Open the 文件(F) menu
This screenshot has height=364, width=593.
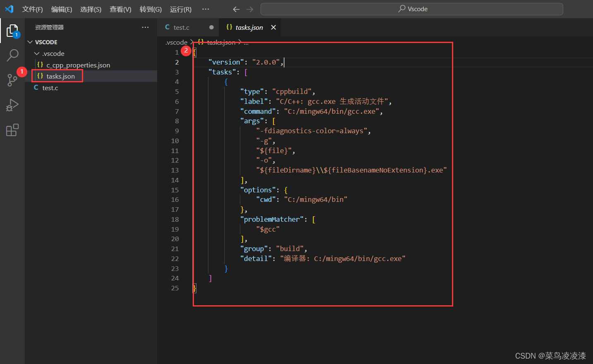click(x=32, y=9)
